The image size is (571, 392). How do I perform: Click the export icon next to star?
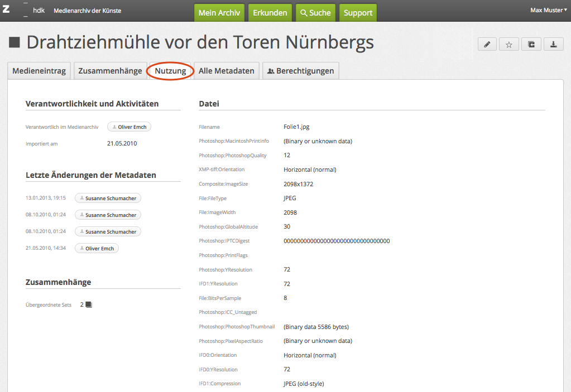click(x=531, y=45)
